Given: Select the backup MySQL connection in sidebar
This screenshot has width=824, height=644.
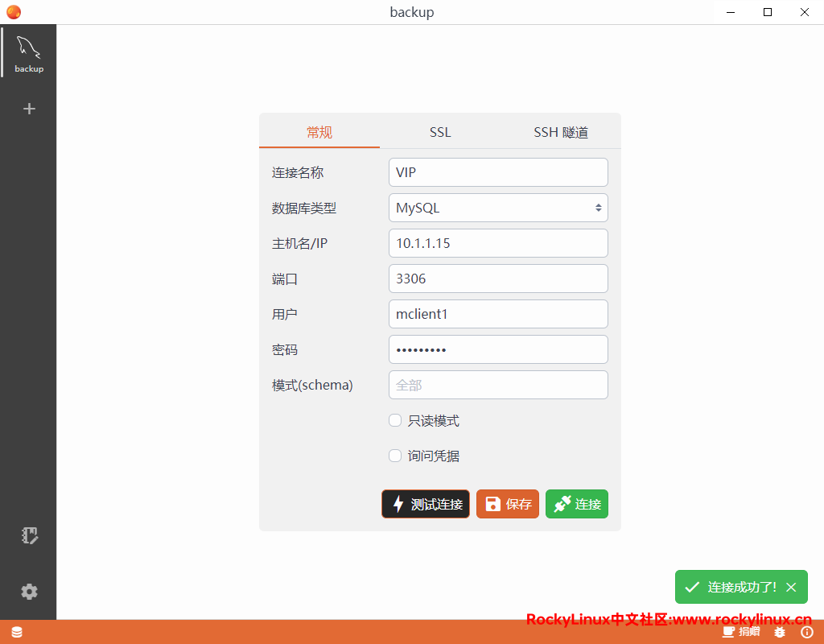Looking at the screenshot, I should tap(29, 54).
